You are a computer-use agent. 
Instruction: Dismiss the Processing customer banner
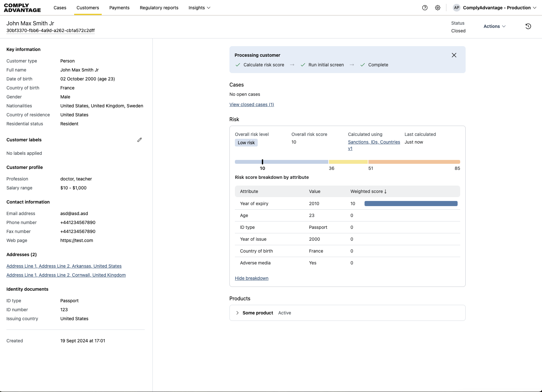click(x=454, y=55)
